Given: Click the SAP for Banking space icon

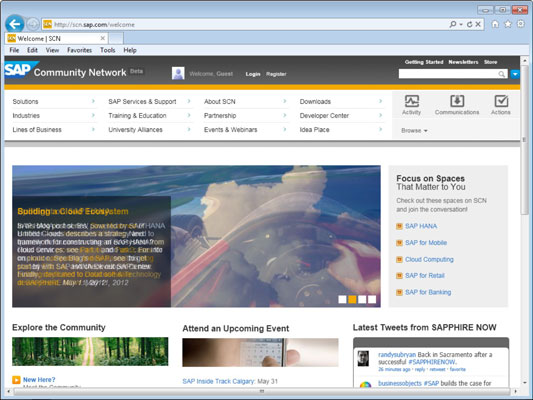Looking at the screenshot, I should 399,292.
